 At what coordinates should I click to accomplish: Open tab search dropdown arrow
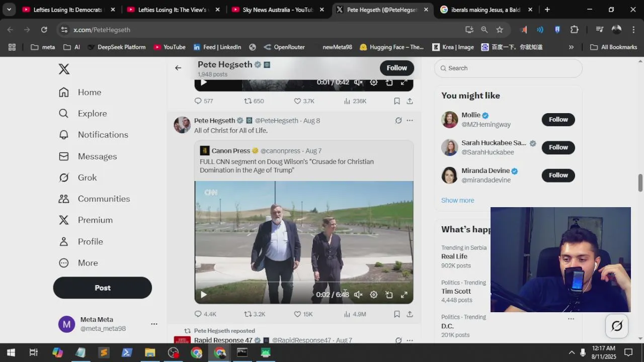coord(9,10)
